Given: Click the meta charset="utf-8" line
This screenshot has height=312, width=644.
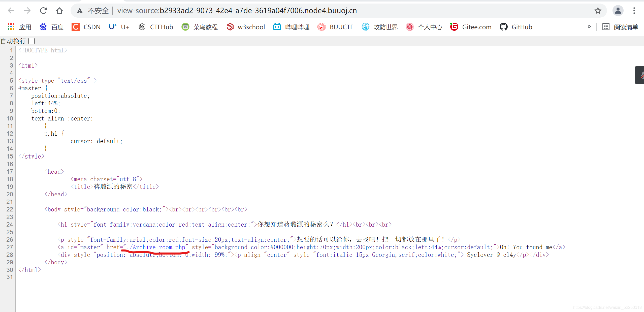Looking at the screenshot, I should 107,179.
